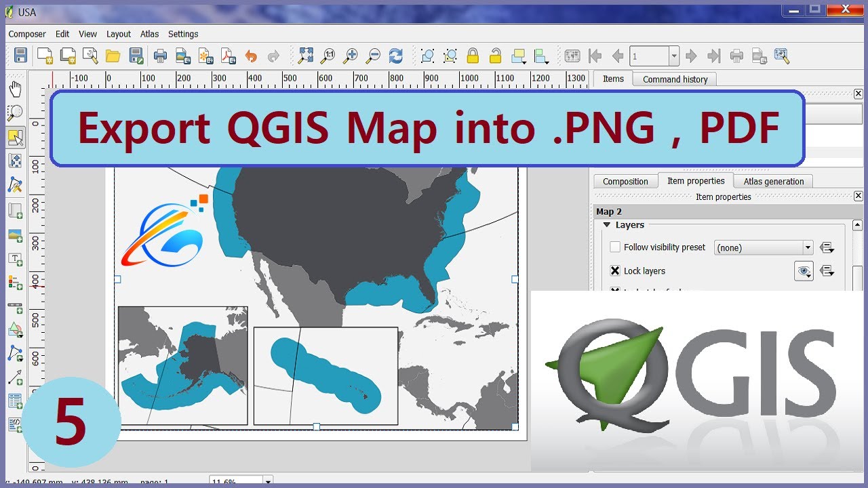Screen dimensions: 868x488
Task: Toggle the Preview Atlas button
Action: tap(572, 56)
